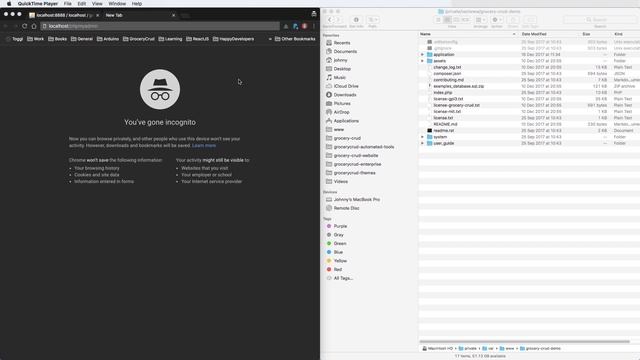Focus the Chrome address bar

[160, 26]
